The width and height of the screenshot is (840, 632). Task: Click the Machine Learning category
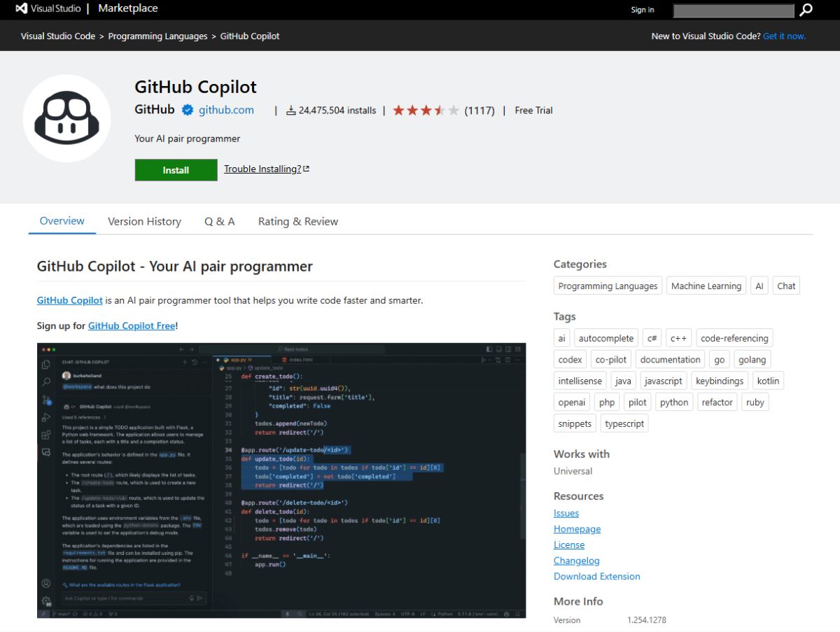(x=706, y=285)
